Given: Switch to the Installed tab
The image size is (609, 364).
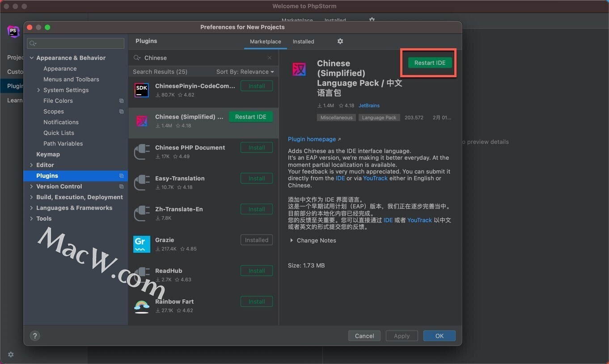Looking at the screenshot, I should pyautogui.click(x=304, y=42).
